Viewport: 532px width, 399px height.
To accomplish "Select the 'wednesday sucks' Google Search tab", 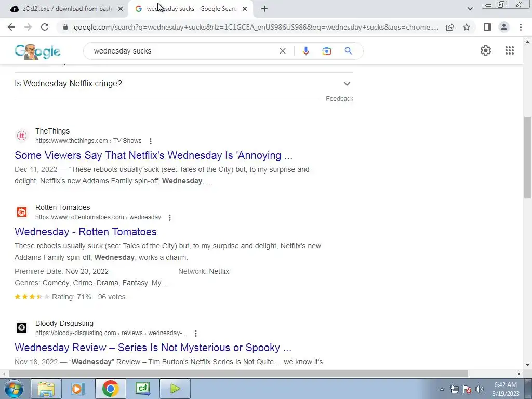I will pos(191,9).
